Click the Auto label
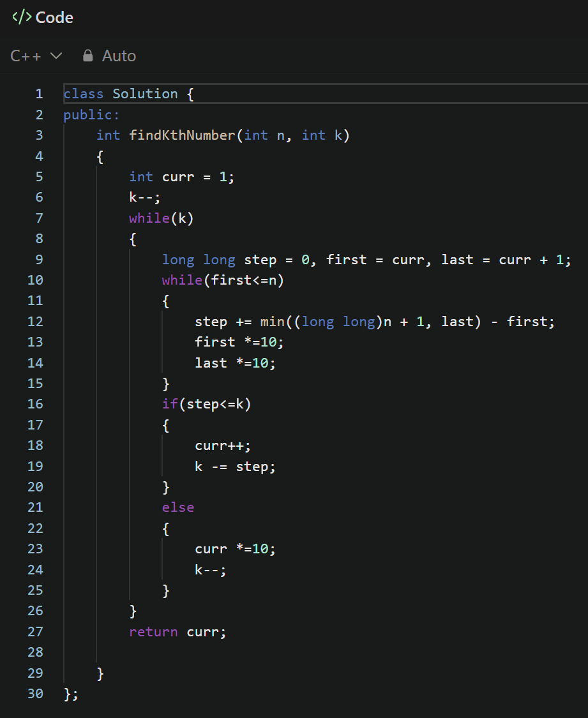Screen dimensions: 588x718 pyautogui.click(x=119, y=56)
